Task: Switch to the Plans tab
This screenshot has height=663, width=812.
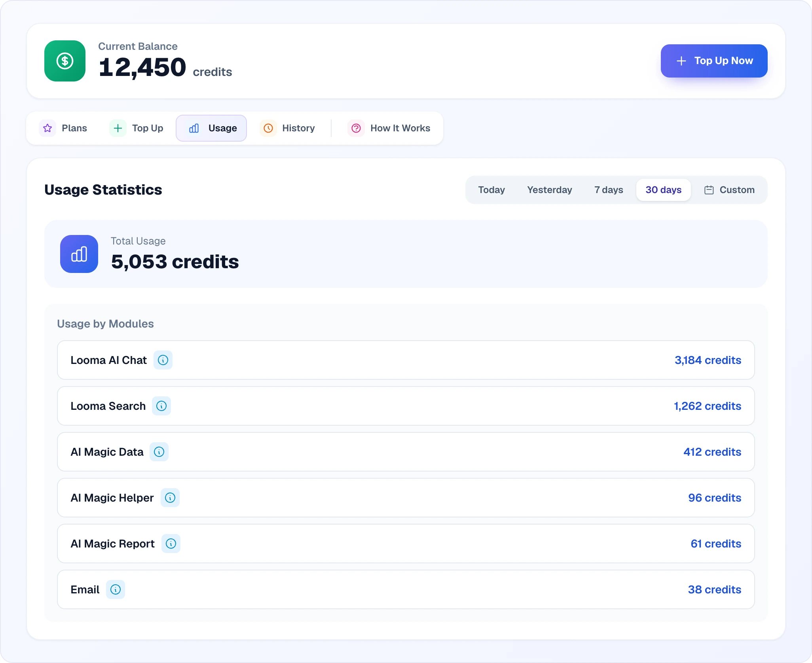Action: pos(63,128)
